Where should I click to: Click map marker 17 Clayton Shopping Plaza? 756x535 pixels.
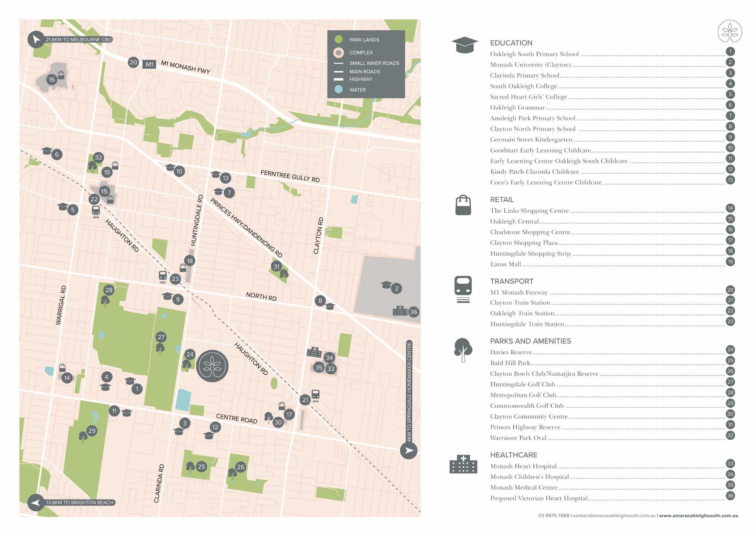[289, 415]
